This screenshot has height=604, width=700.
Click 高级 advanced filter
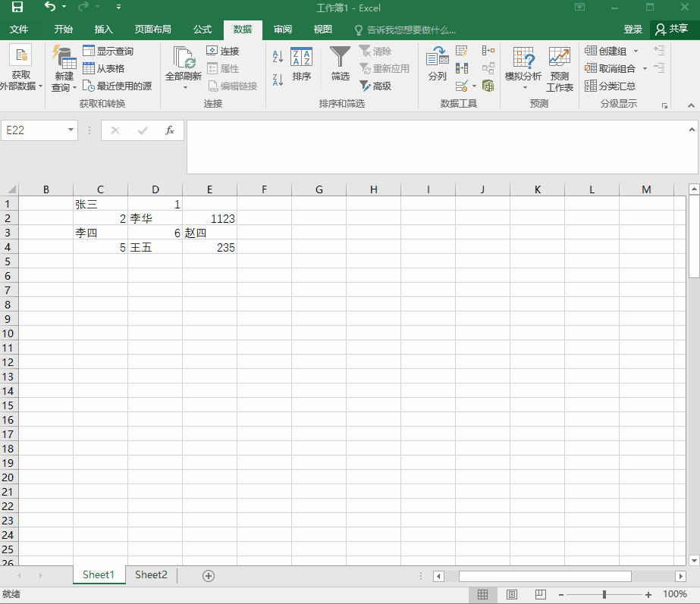point(375,86)
